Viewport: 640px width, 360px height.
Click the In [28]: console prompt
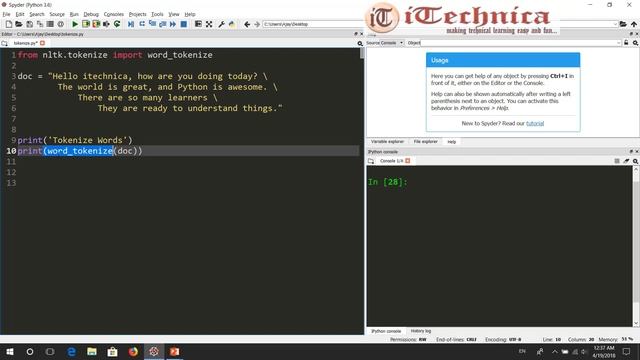[387, 182]
